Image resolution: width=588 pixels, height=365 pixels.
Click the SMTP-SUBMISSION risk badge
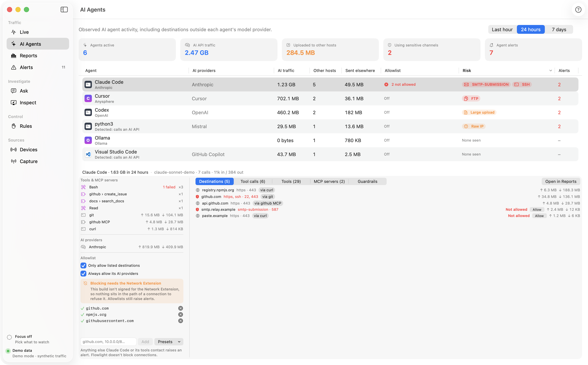486,84
